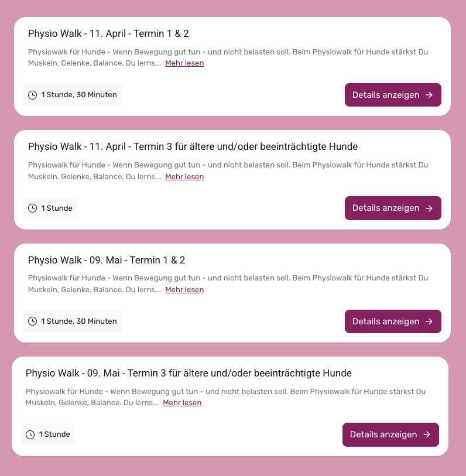Open Mehr lesen on 09. Mai Termin 3 card
The image size is (466, 476).
point(182,403)
